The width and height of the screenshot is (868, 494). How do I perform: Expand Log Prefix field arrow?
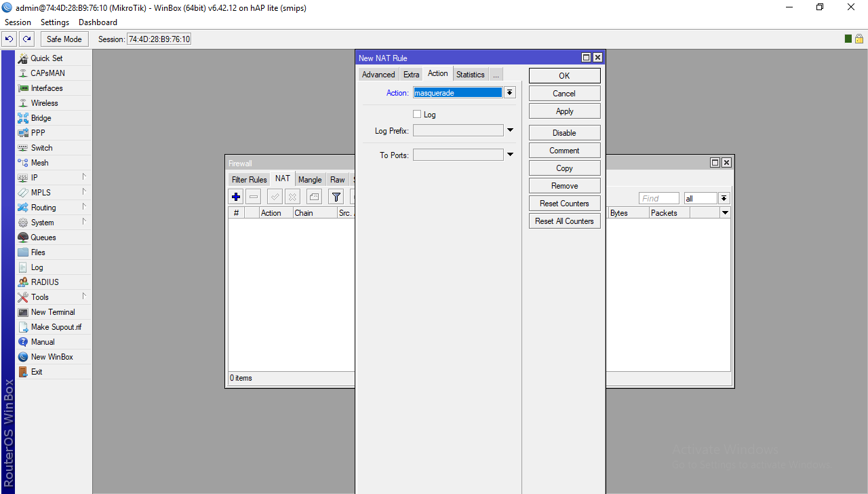coord(510,130)
